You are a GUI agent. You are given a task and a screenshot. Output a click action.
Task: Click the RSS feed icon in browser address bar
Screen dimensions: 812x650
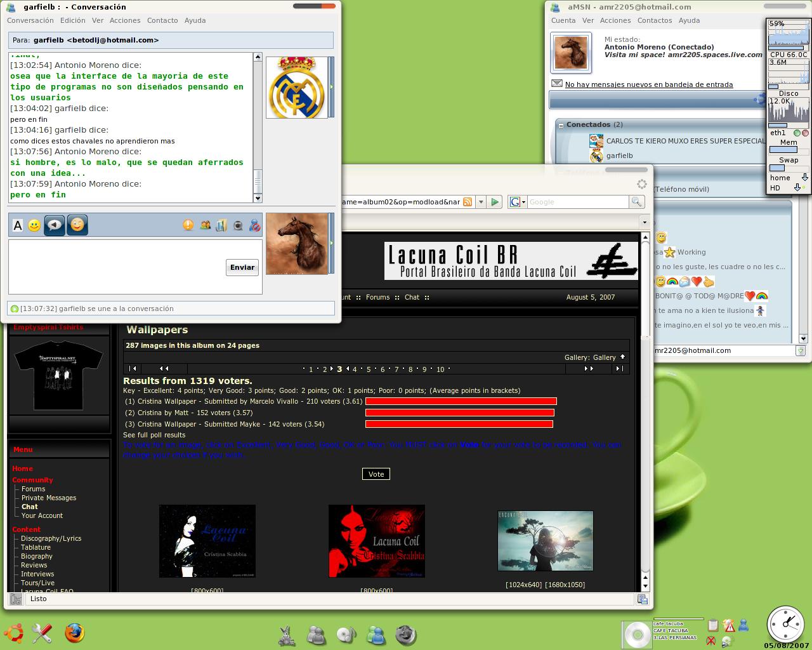[468, 202]
